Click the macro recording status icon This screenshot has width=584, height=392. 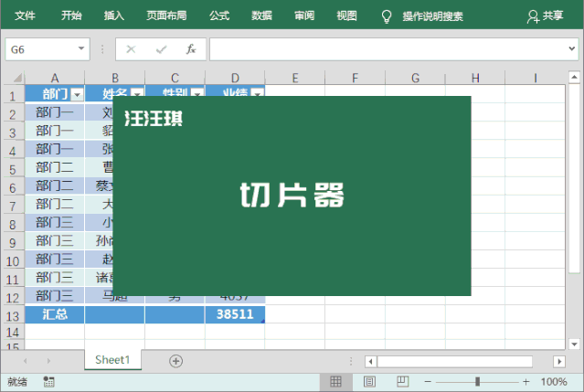[x=48, y=382]
